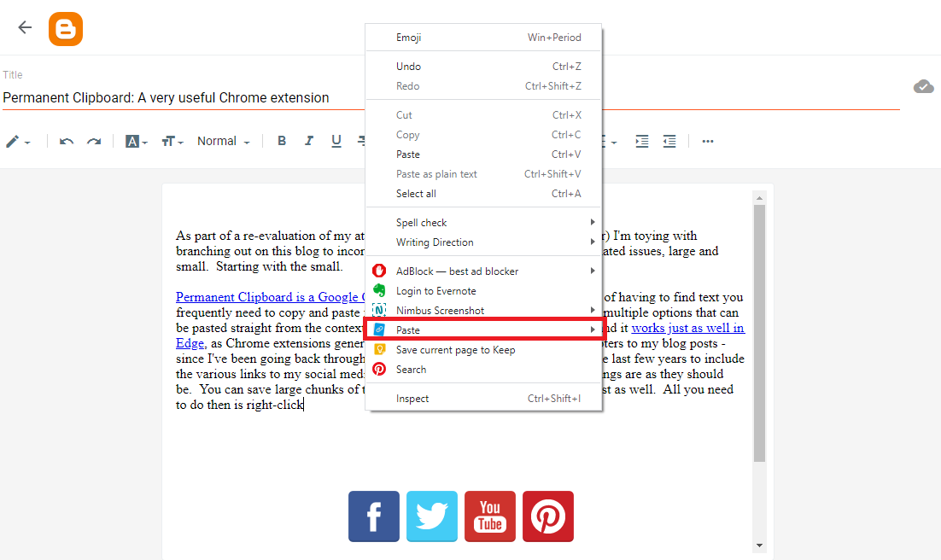This screenshot has width=941, height=560.
Task: Choose Save current page to Keep
Action: tap(483, 349)
